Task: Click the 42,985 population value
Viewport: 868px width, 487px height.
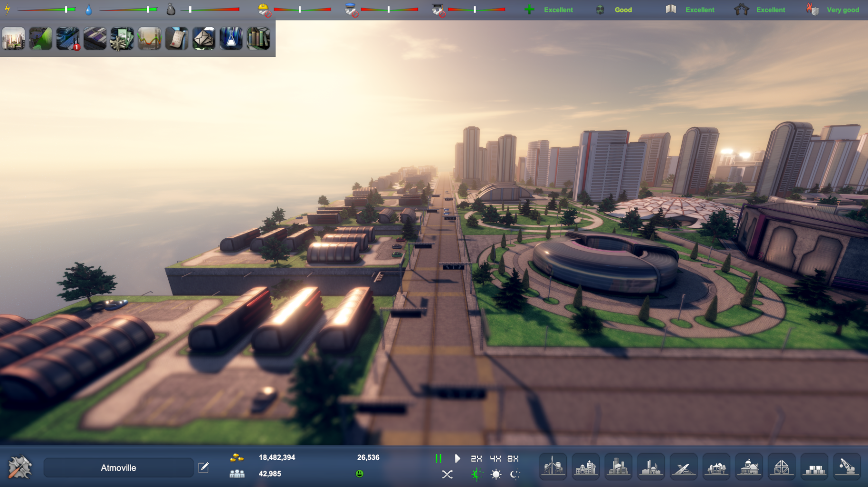Action: tap(270, 474)
